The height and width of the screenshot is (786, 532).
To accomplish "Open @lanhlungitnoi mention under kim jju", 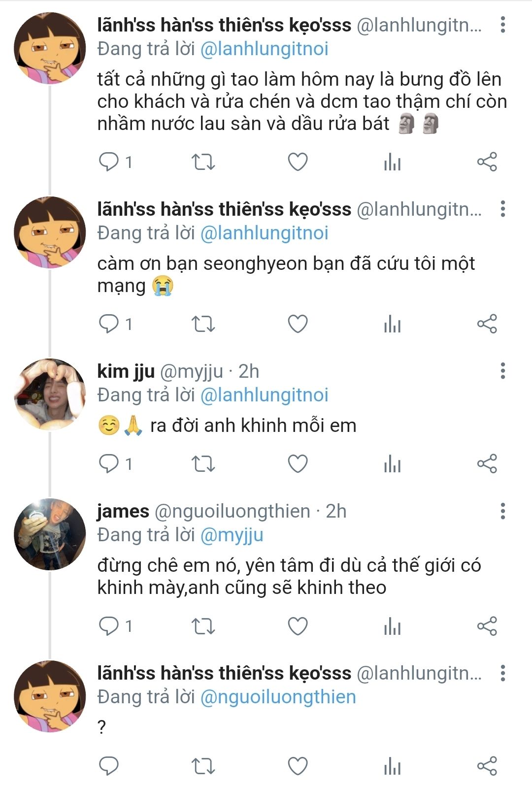I will (x=264, y=395).
